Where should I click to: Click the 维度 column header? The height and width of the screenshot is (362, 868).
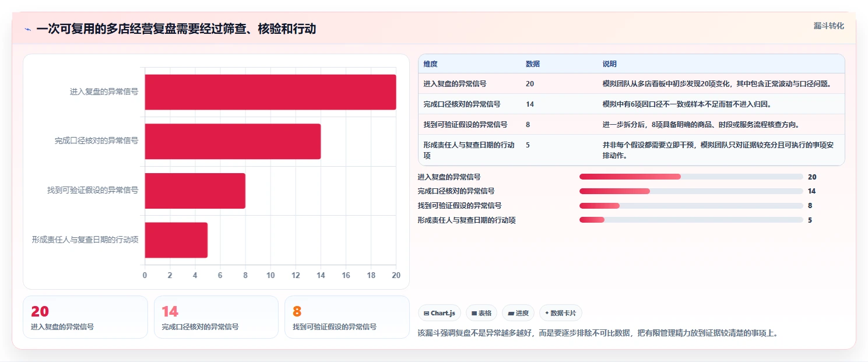431,64
